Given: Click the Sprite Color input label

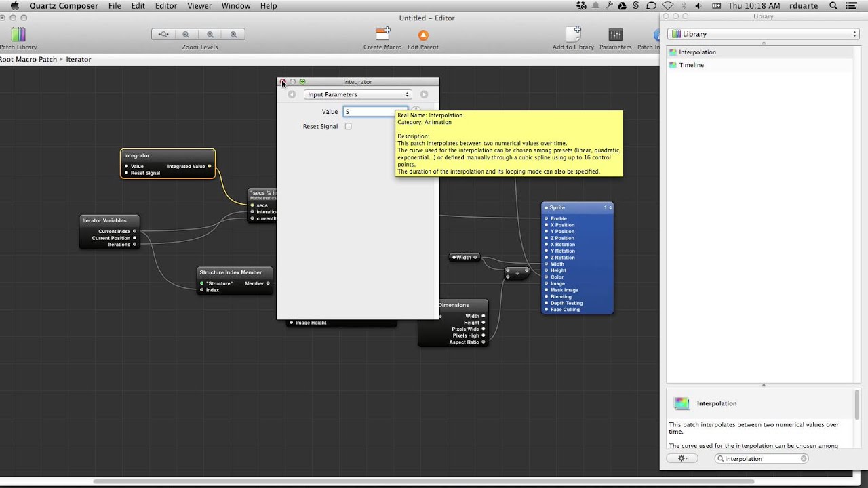Looking at the screenshot, I should click(557, 277).
